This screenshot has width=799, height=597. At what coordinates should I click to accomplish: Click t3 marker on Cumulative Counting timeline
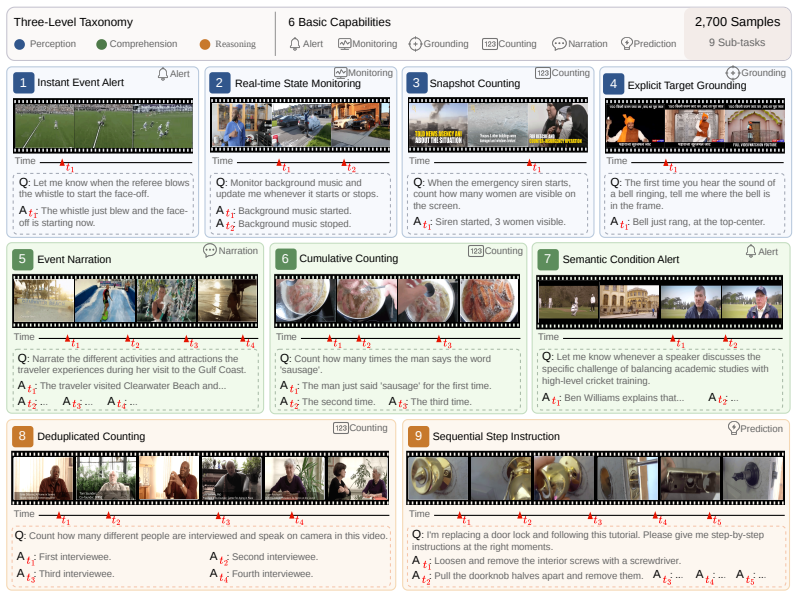coord(440,341)
